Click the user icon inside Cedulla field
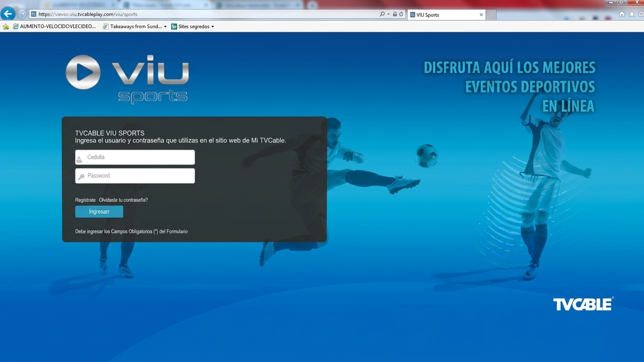644x362 pixels. pyautogui.click(x=80, y=160)
